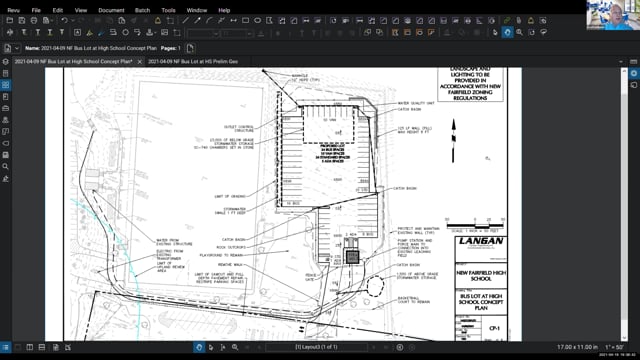640x360 pixels.
Task: Click the Save disk icon
Action: tap(22, 20)
